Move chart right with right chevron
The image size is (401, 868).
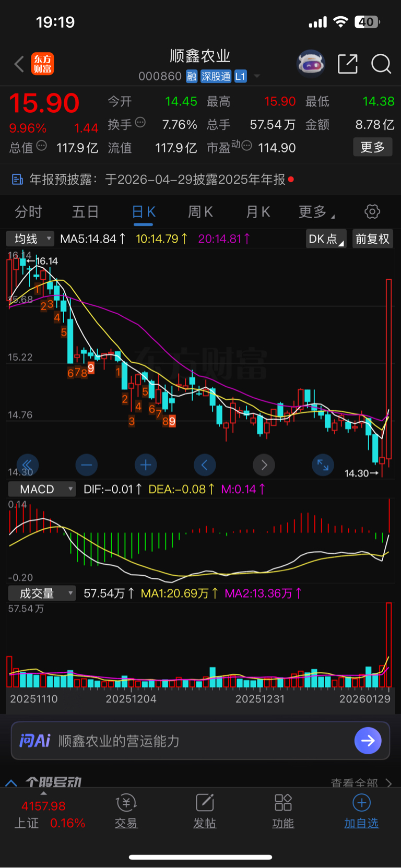264,465
